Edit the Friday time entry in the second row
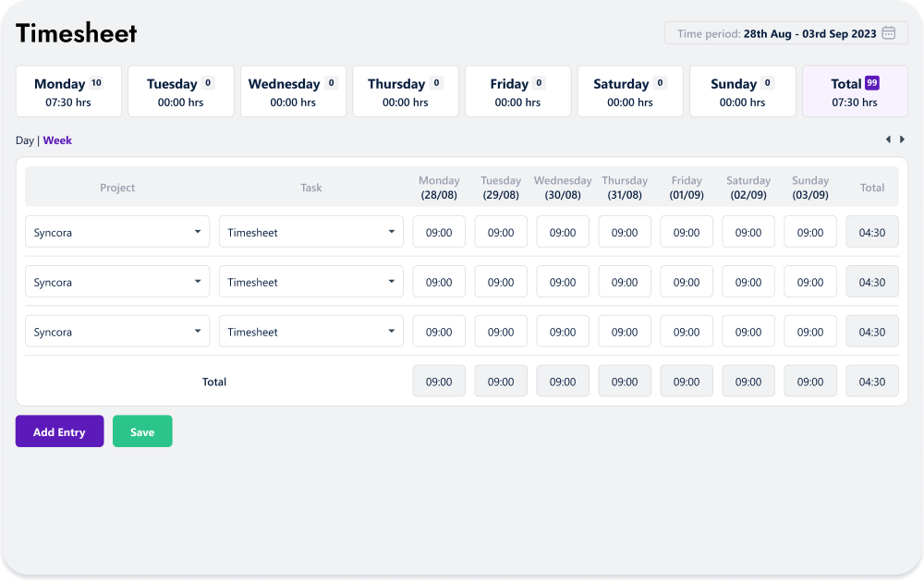The width and height of the screenshot is (924, 582). [687, 282]
